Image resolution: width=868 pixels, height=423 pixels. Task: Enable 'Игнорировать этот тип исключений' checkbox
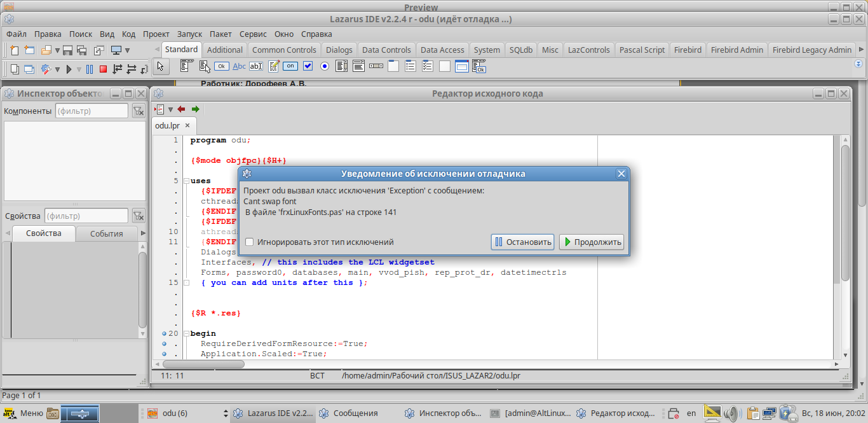pos(250,242)
